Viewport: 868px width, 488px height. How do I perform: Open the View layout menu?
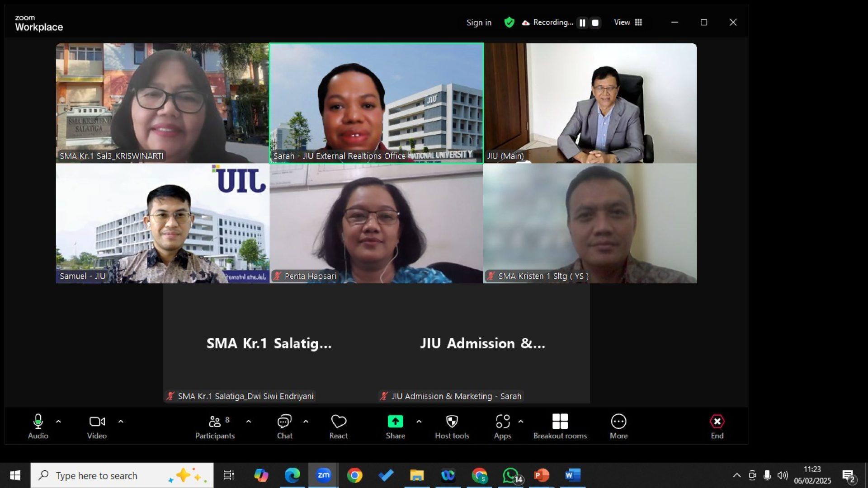pos(627,23)
